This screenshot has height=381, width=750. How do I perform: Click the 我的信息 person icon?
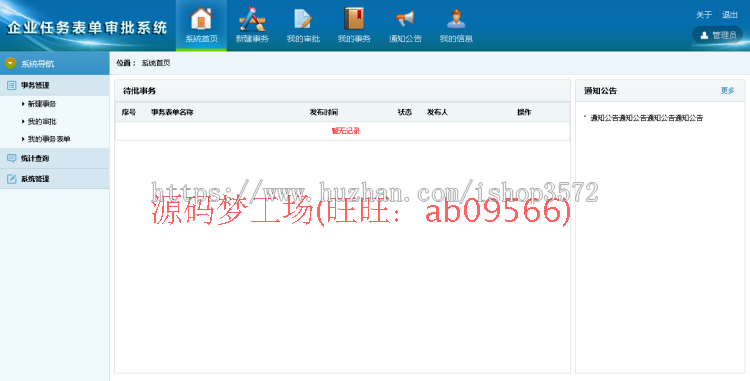point(456,19)
